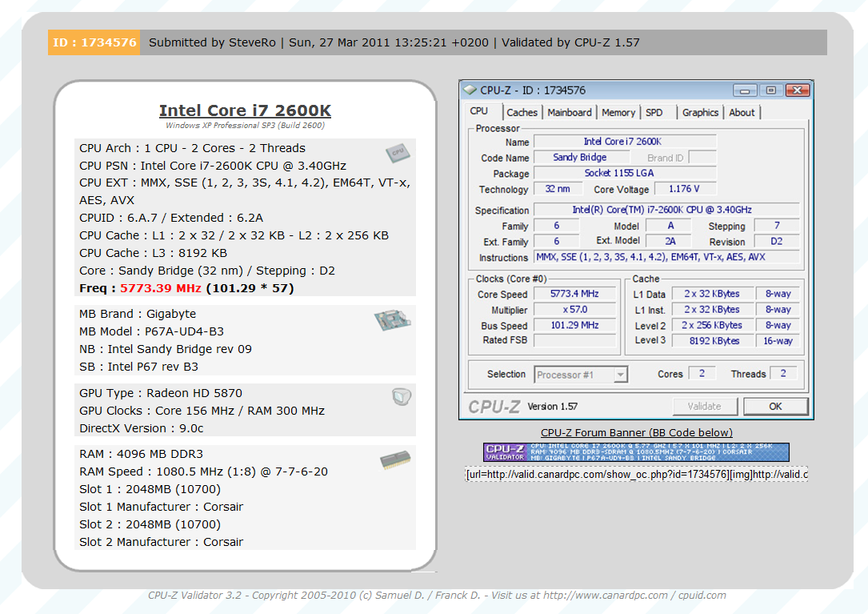Click the CPU-Z Validator forum banner image
The width and height of the screenshot is (868, 614).
(636, 451)
